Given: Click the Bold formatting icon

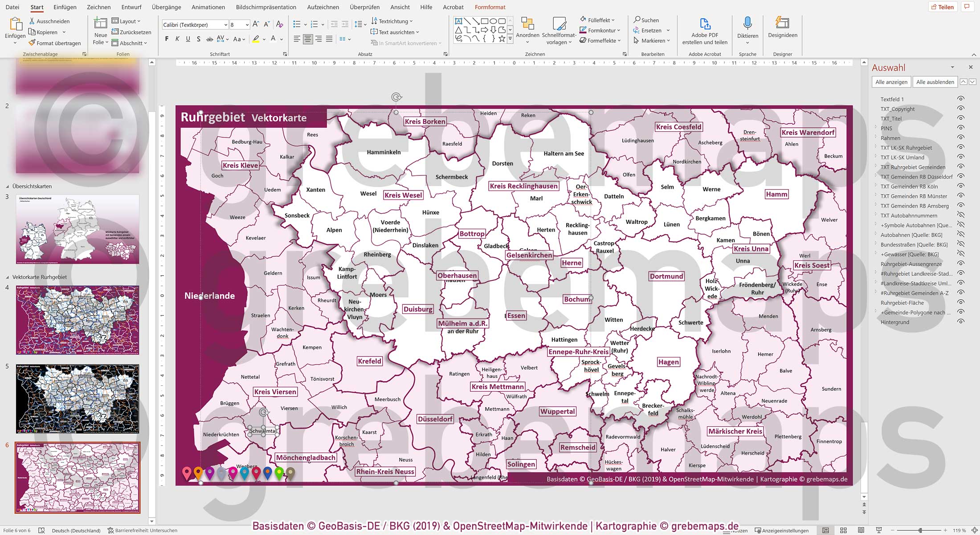Looking at the screenshot, I should [167, 39].
